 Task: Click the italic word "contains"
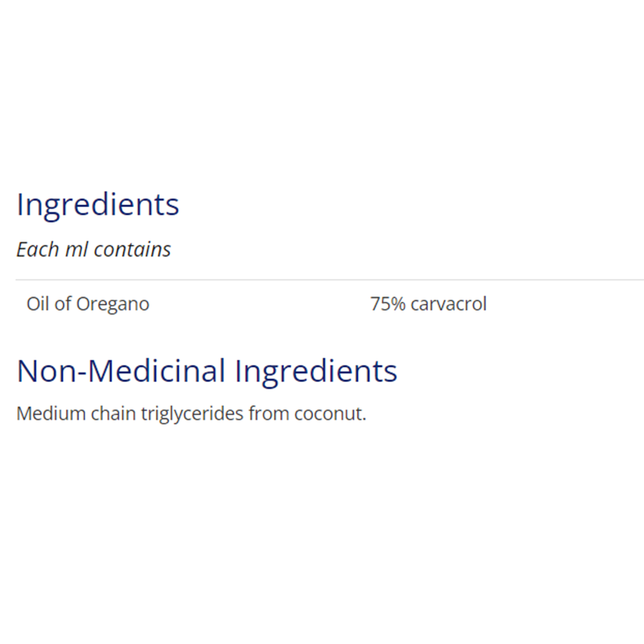click(132, 250)
